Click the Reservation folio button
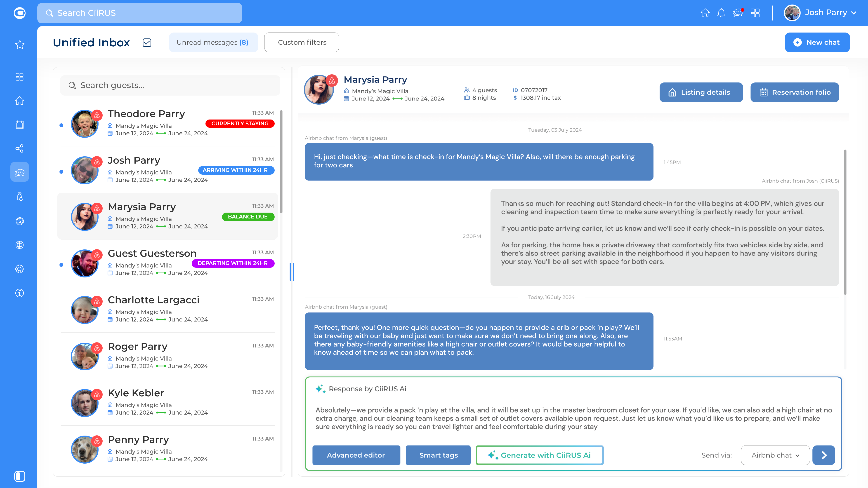This screenshot has height=488, width=868. pos(795,92)
